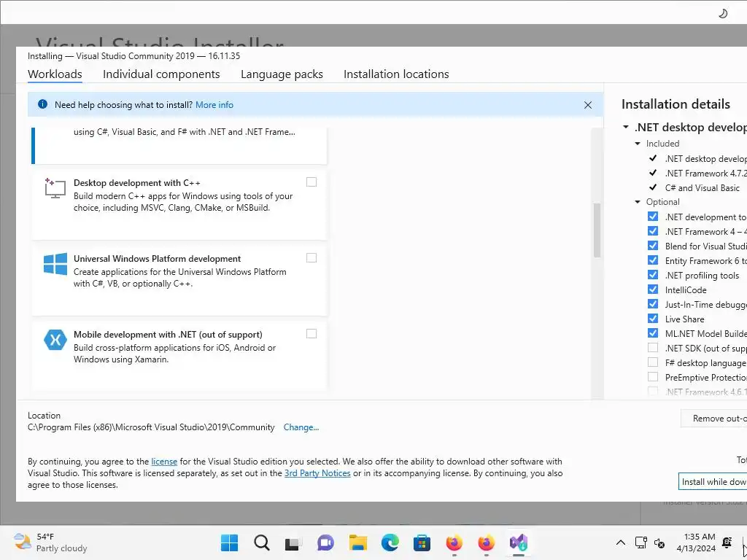
Task: Check the Universal Windows Platform development checkbox
Action: pos(311,257)
